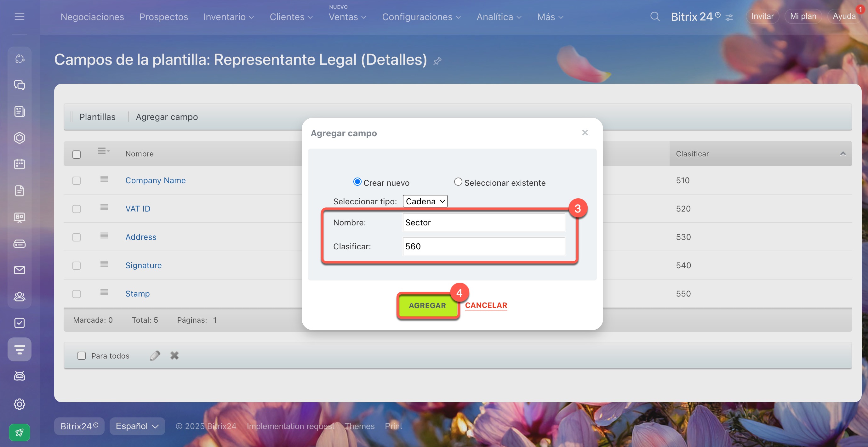The width and height of the screenshot is (868, 447).
Task: Open the CRM funnel sidebar icon
Action: pyautogui.click(x=20, y=349)
